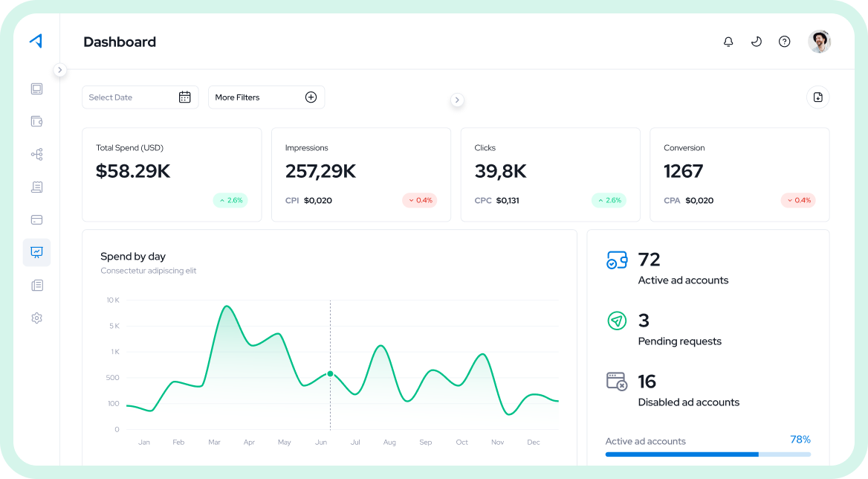Open the credit card sidebar icon
The height and width of the screenshot is (479, 868).
pos(36,220)
